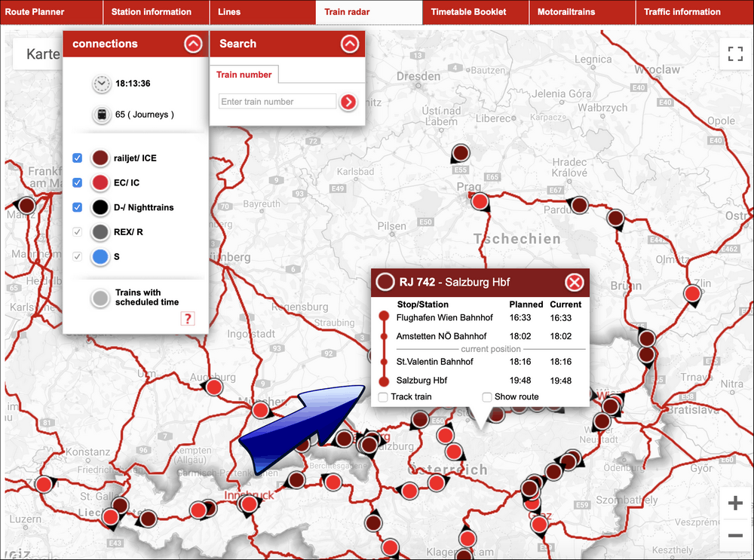
Task: Open the Timetable Booklet tab
Action: click(476, 12)
